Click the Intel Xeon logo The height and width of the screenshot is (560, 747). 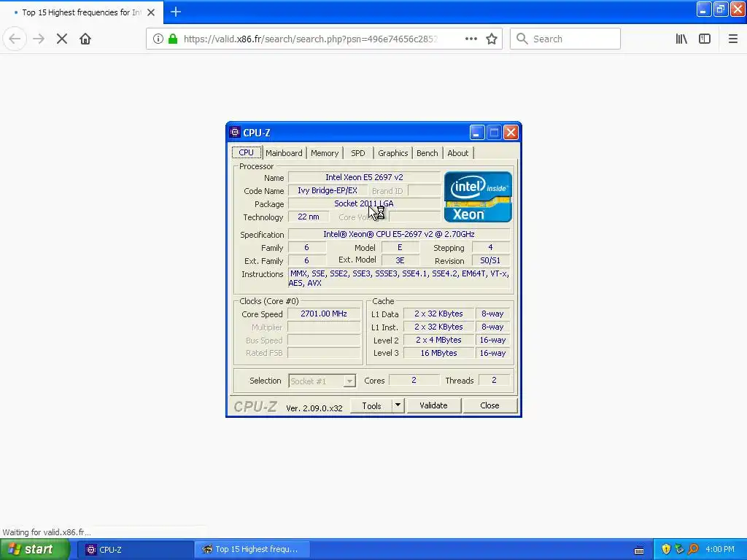point(478,197)
